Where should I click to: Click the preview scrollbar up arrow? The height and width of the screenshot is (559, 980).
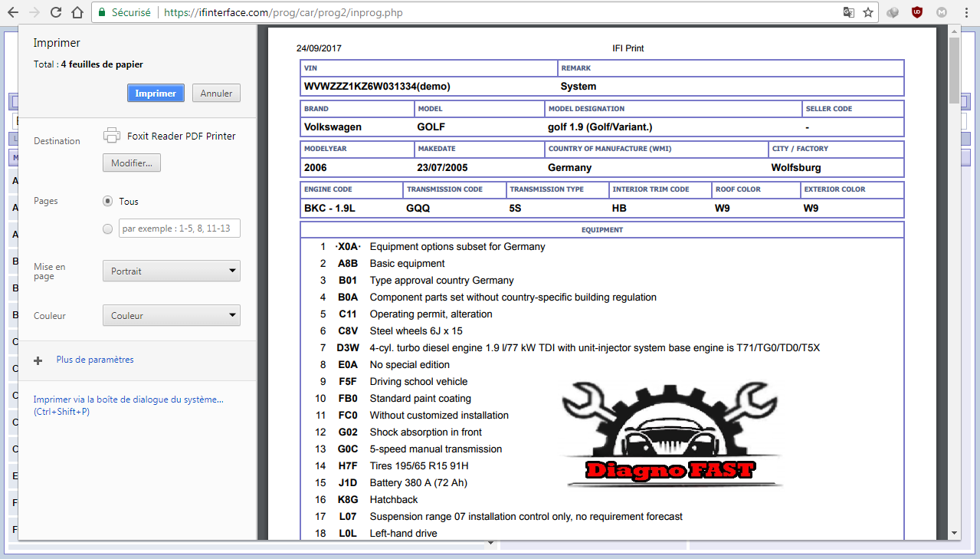(954, 31)
